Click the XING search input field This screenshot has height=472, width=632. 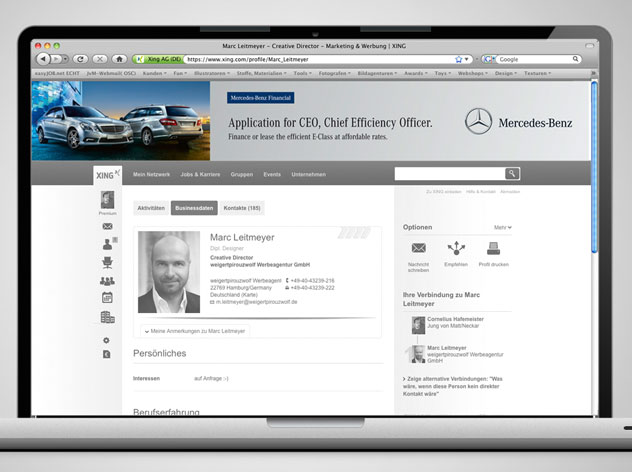click(x=448, y=174)
